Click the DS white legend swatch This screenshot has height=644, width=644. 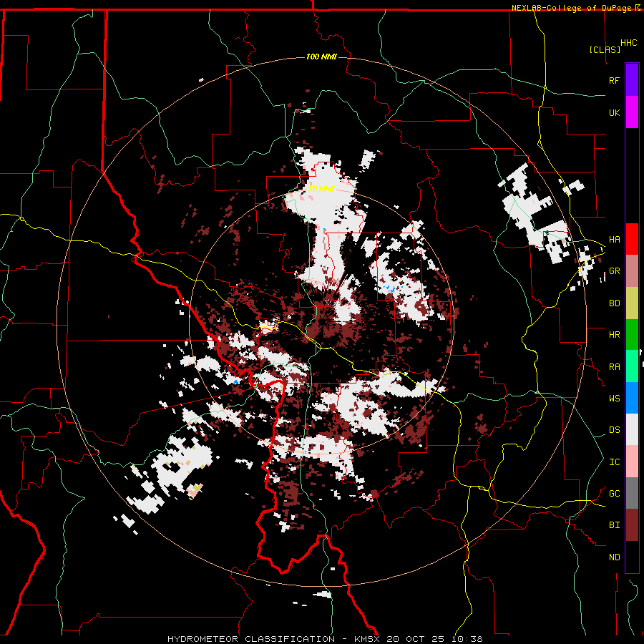632,429
